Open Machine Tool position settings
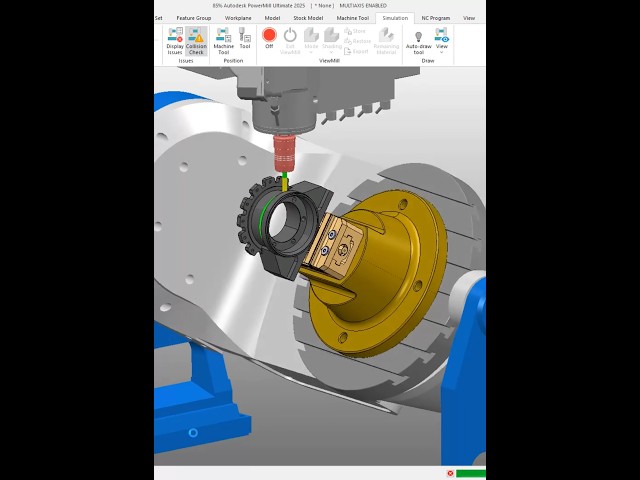This screenshot has width=640, height=480. point(224,41)
